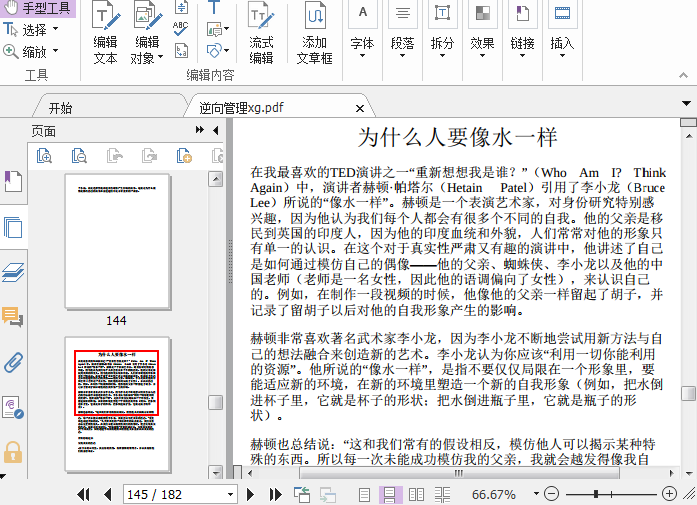697x505 pixels.
Task: Expand the 页面 panel with double arrow
Action: [200, 130]
